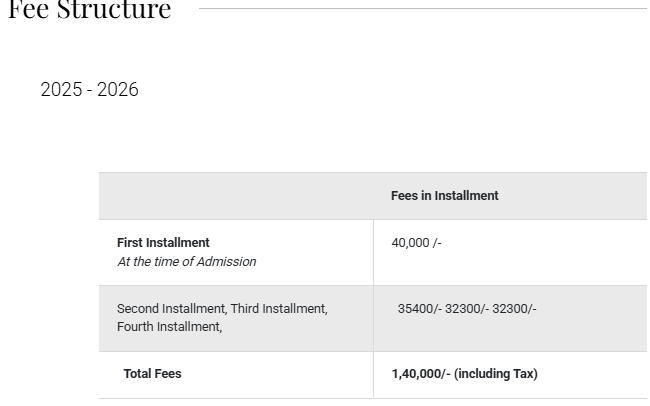Click the Total Fees row label

pos(152,374)
